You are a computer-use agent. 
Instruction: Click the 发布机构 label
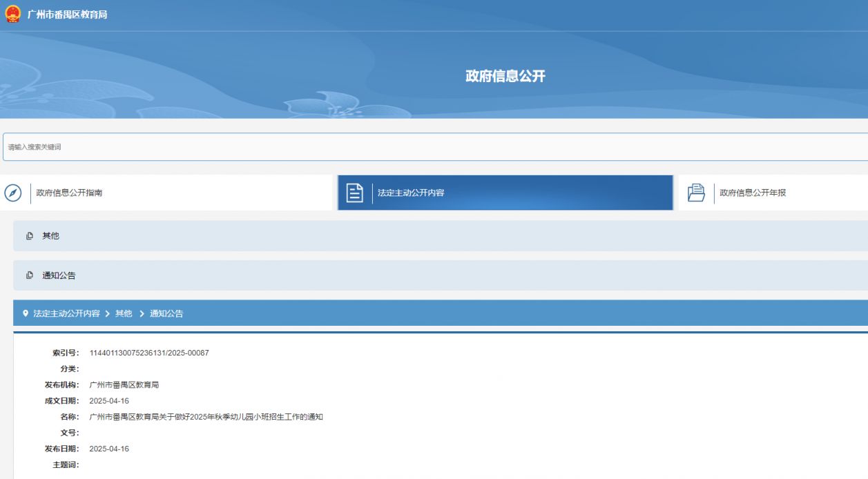tap(63, 385)
